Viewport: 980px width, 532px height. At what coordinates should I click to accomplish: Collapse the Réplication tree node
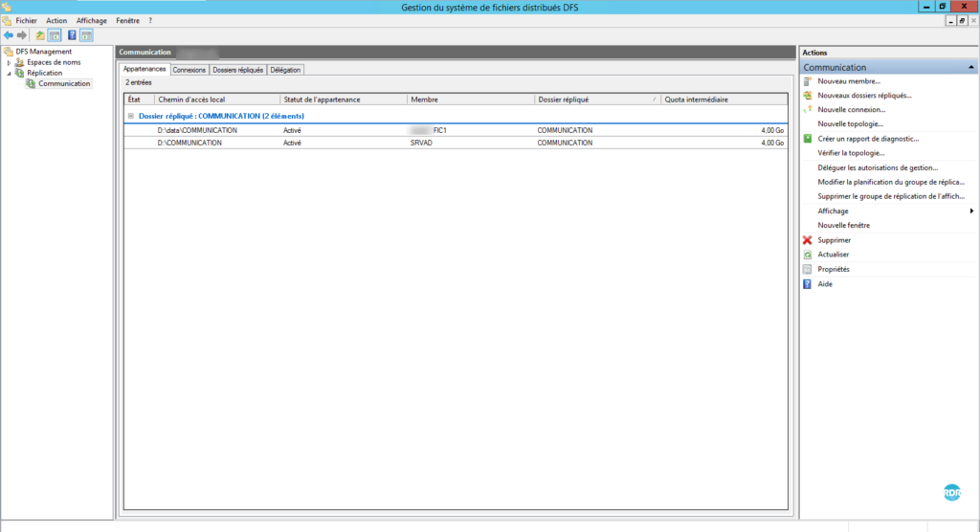(9, 73)
